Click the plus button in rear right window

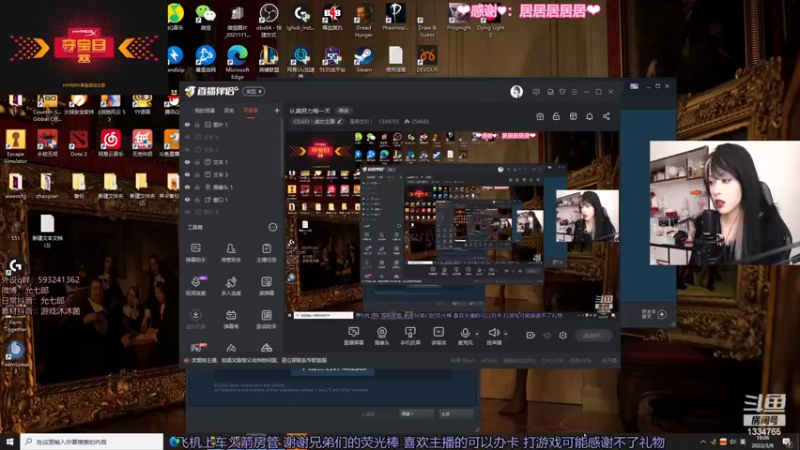662,314
